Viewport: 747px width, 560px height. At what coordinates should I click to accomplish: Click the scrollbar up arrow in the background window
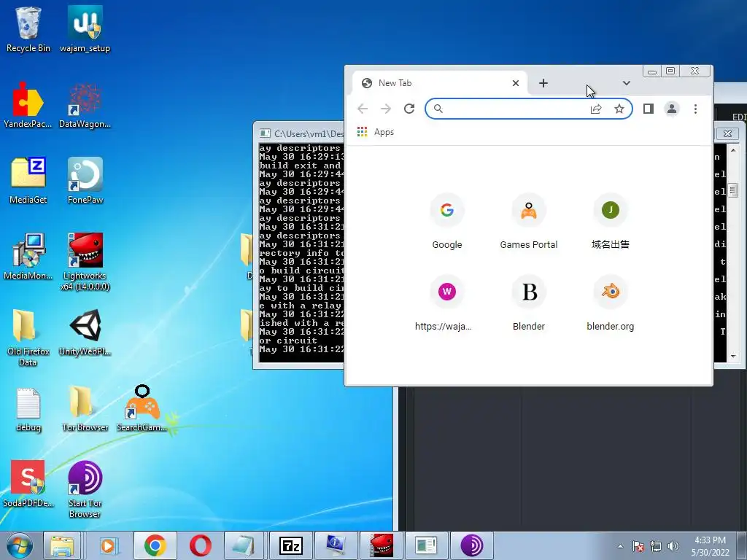[733, 150]
